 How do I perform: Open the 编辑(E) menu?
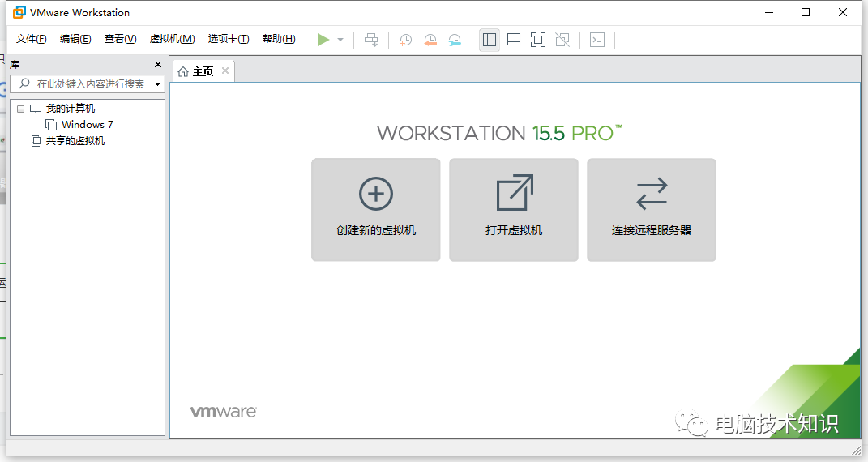click(75, 39)
